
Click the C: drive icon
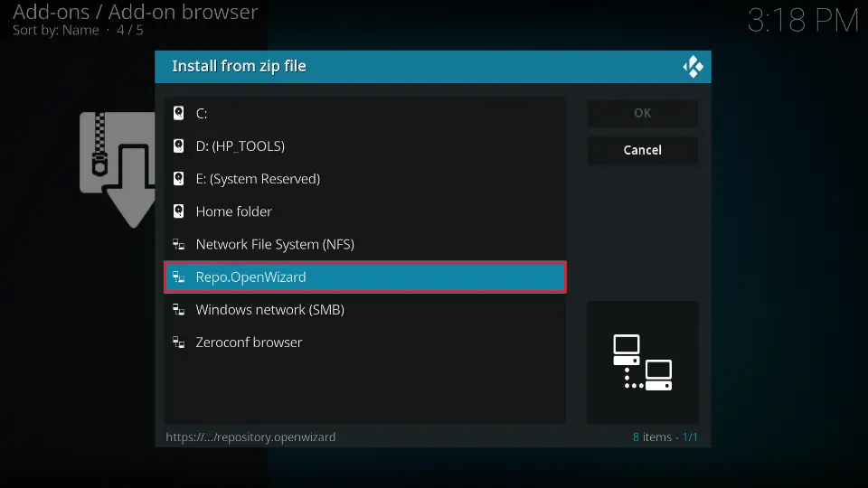click(x=178, y=114)
